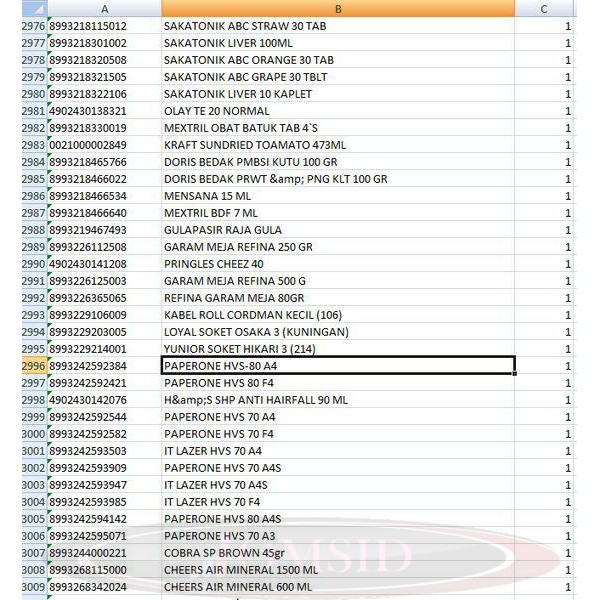Click the LOYAL SOKET OSAKA 3 (KUNINGAN) cell
The image size is (600, 600).
(x=338, y=332)
